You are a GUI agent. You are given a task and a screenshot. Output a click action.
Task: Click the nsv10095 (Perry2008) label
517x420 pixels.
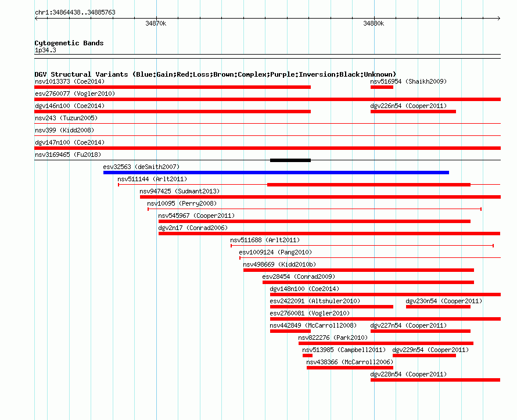[182, 203]
